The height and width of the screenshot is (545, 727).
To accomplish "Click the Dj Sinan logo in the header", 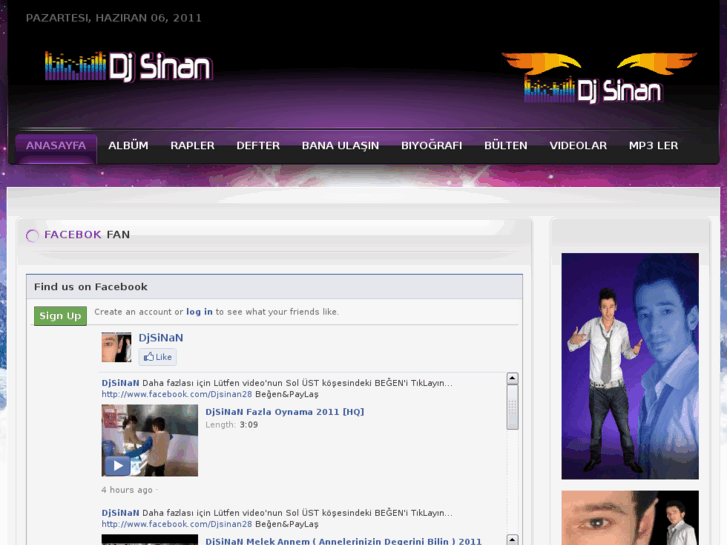I will click(128, 67).
